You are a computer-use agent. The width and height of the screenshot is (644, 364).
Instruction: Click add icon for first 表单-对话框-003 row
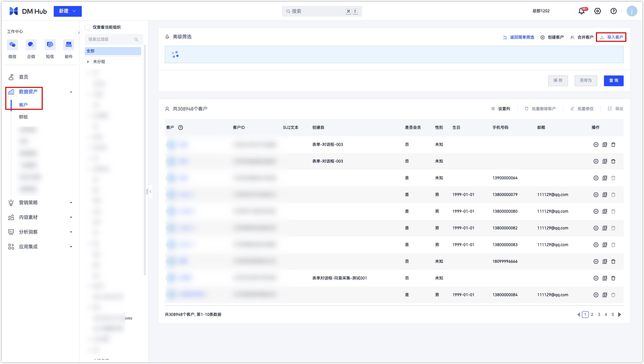pos(596,145)
